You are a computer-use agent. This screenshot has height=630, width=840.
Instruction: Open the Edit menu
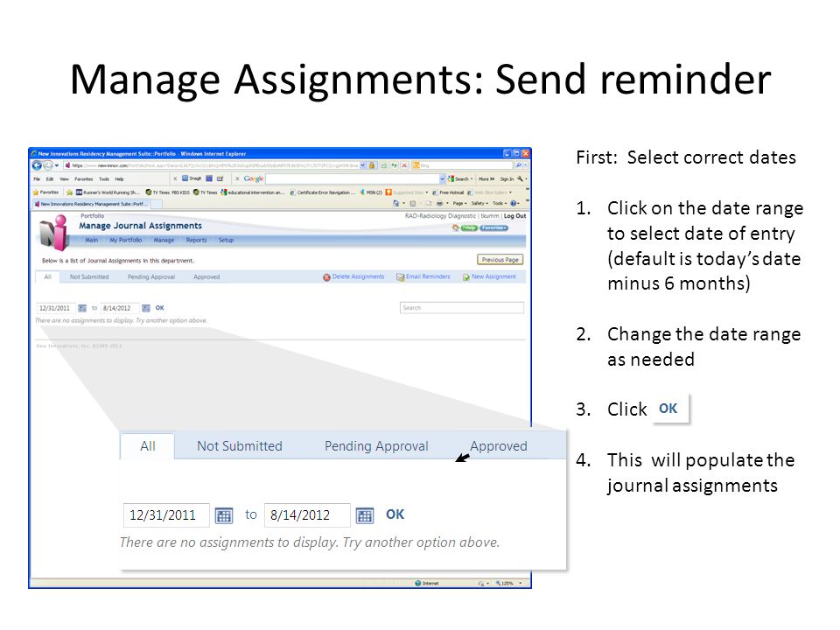[x=50, y=178]
